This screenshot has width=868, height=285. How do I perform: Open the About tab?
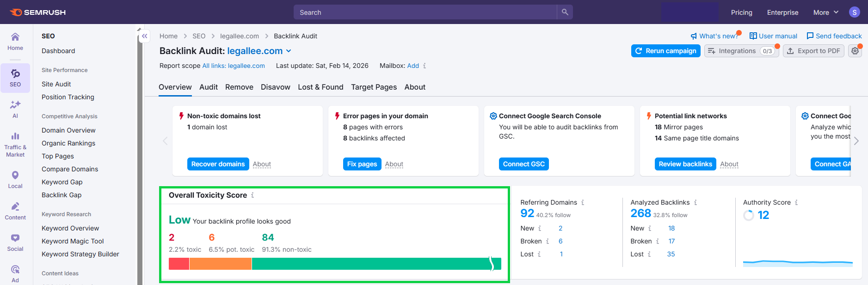click(415, 87)
